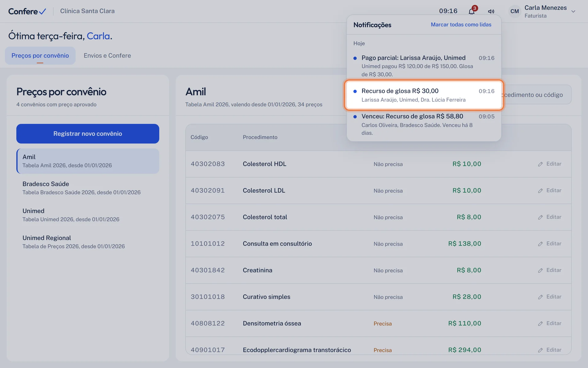Image resolution: width=588 pixels, height=368 pixels.
Task: Expand the Carla Menezes account menu chevron
Action: [573, 11]
